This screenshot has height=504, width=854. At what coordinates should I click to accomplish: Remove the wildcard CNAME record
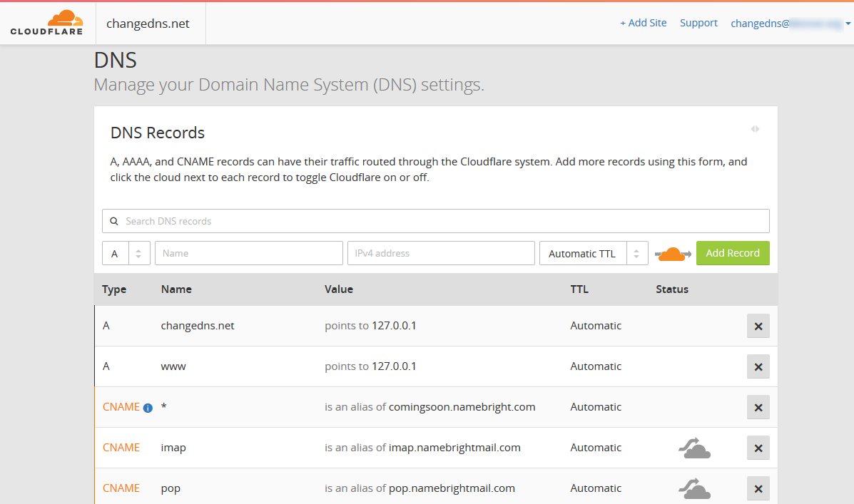[758, 408]
